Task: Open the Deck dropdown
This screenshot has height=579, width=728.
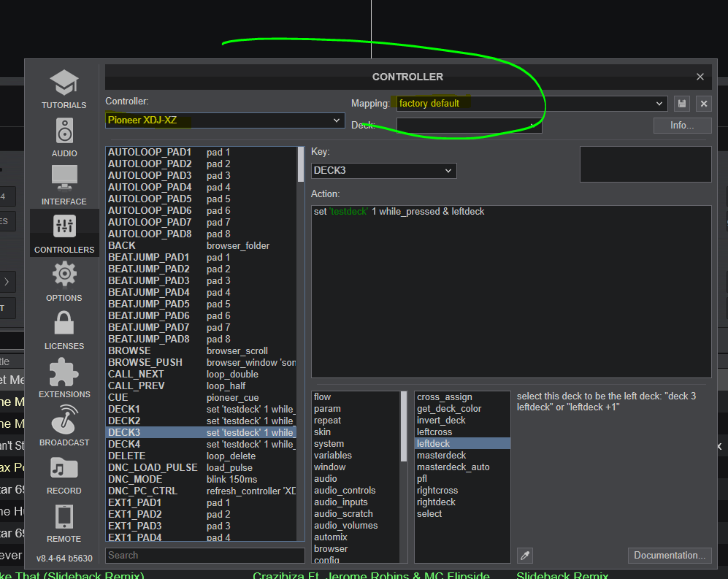Action: pyautogui.click(x=469, y=126)
